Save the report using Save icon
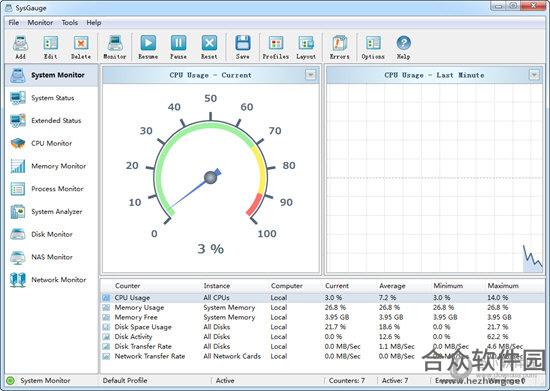Viewport: 550px width, 391px height. [x=243, y=47]
